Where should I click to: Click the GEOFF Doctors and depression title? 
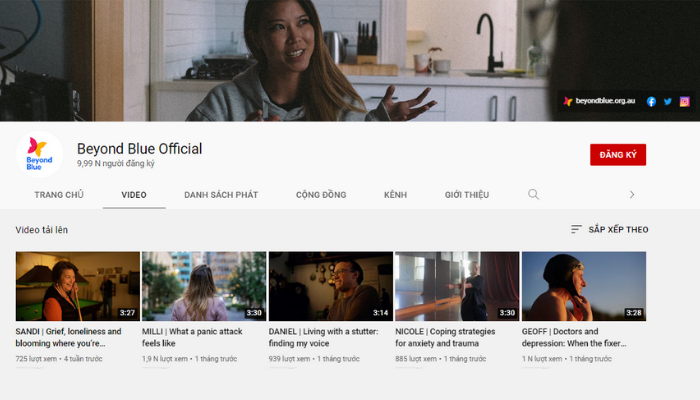pyautogui.click(x=574, y=338)
